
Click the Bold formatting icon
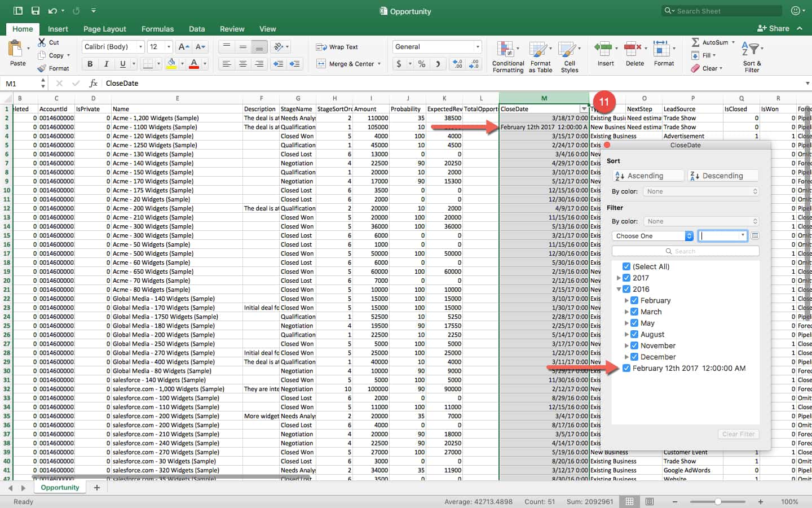90,64
